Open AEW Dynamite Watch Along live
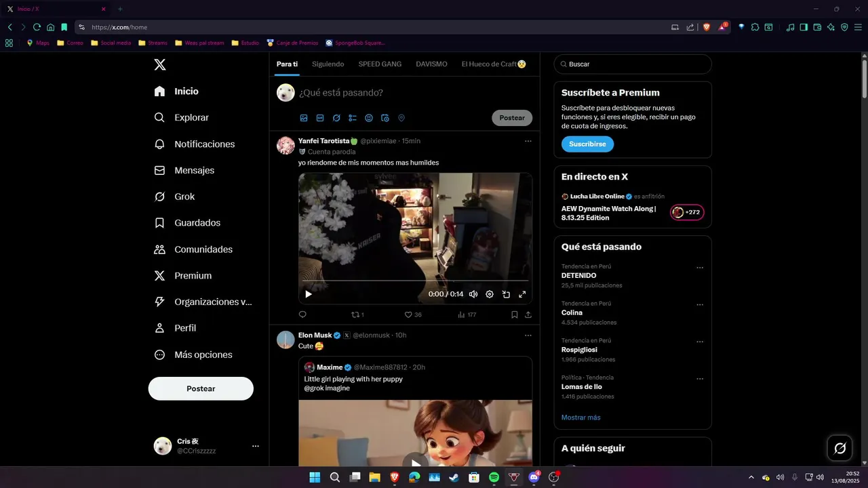 click(609, 213)
